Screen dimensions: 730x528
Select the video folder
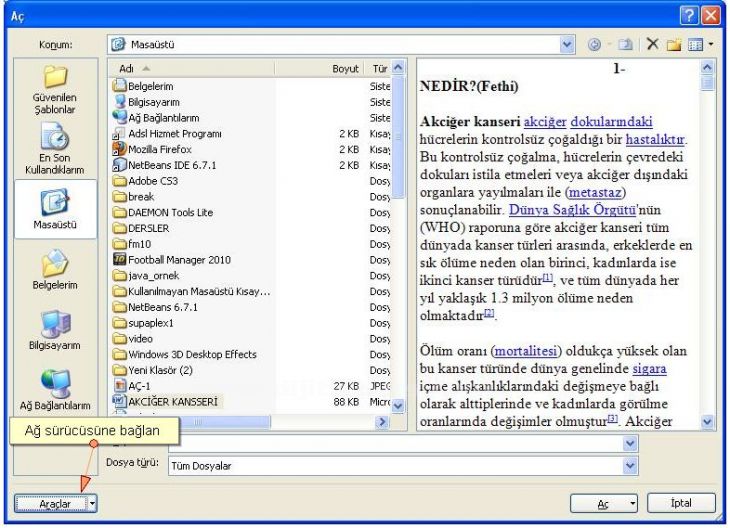point(133,339)
